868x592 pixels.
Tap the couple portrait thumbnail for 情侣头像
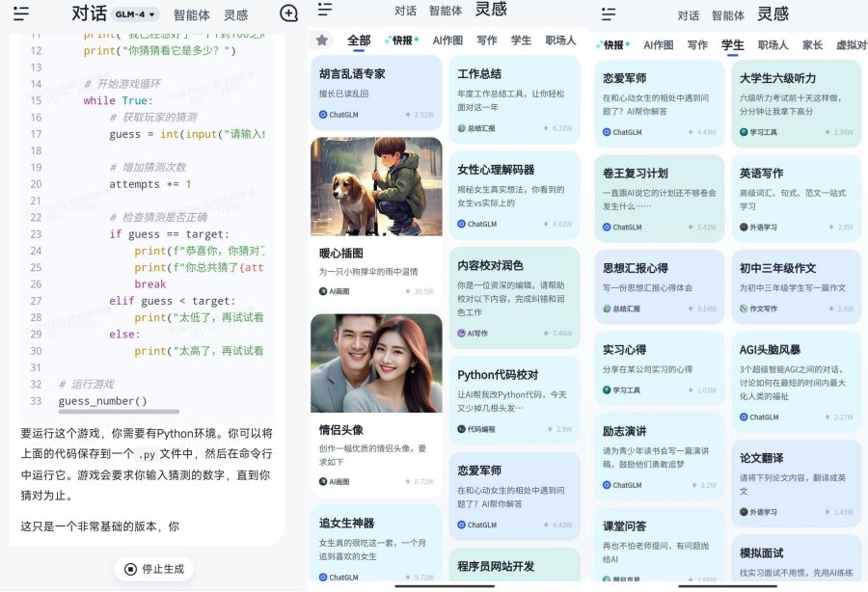coord(376,363)
